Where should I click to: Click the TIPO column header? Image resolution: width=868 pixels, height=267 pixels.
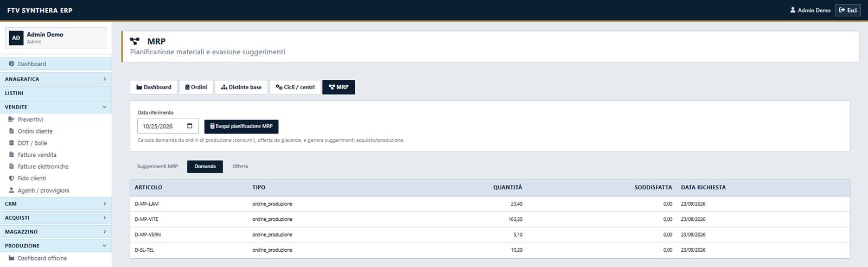[259, 187]
